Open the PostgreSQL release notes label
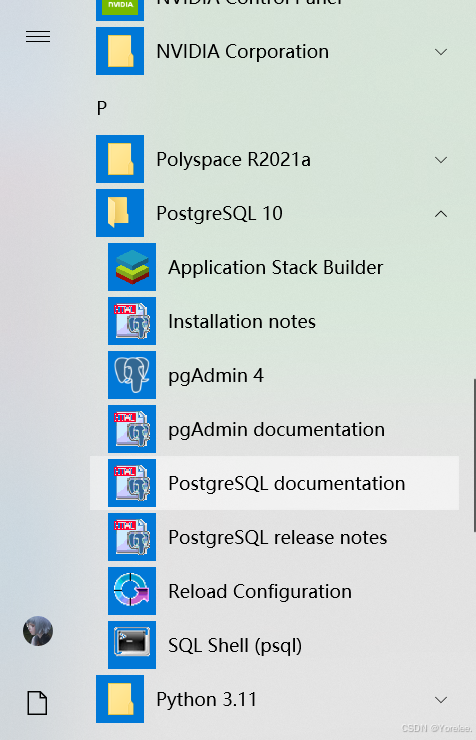476x740 pixels. pyautogui.click(x=278, y=538)
